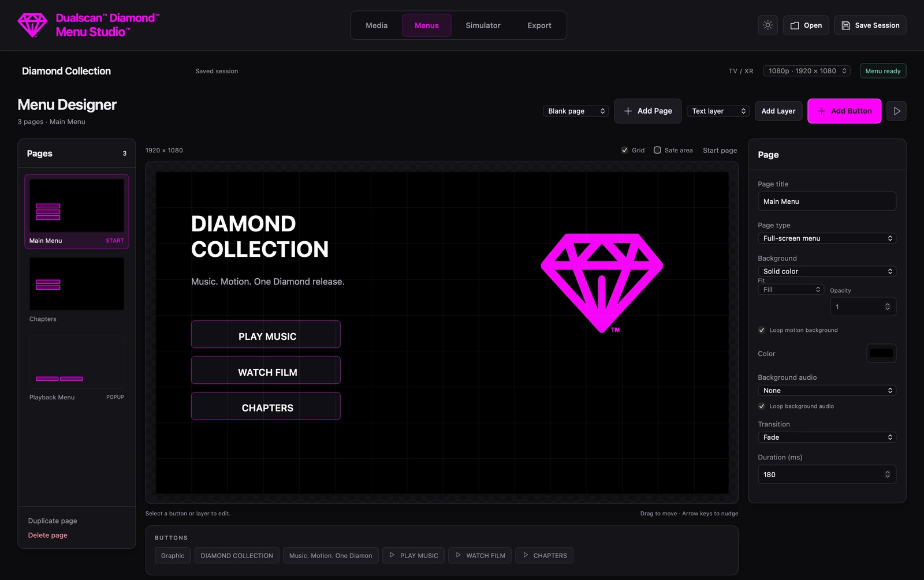Click the Page title input field
The width and height of the screenshot is (924, 580).
click(826, 201)
